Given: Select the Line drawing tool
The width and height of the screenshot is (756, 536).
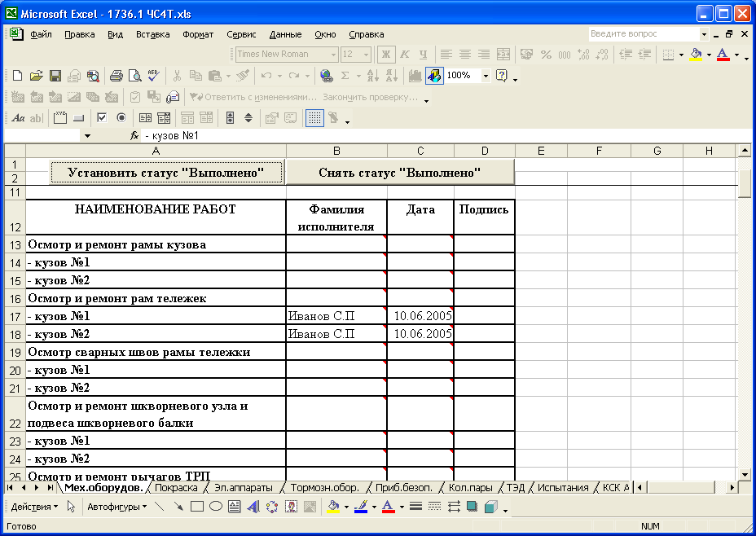Looking at the screenshot, I should click(159, 507).
